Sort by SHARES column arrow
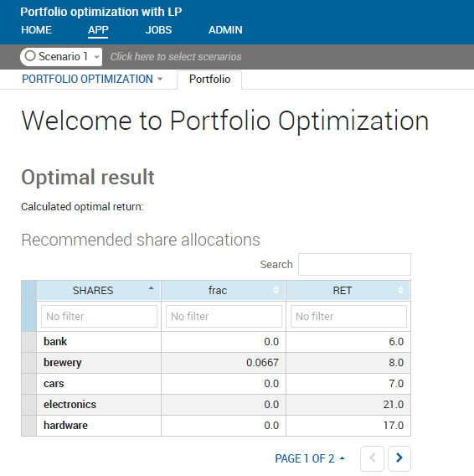The image size is (474, 476). pos(151,288)
